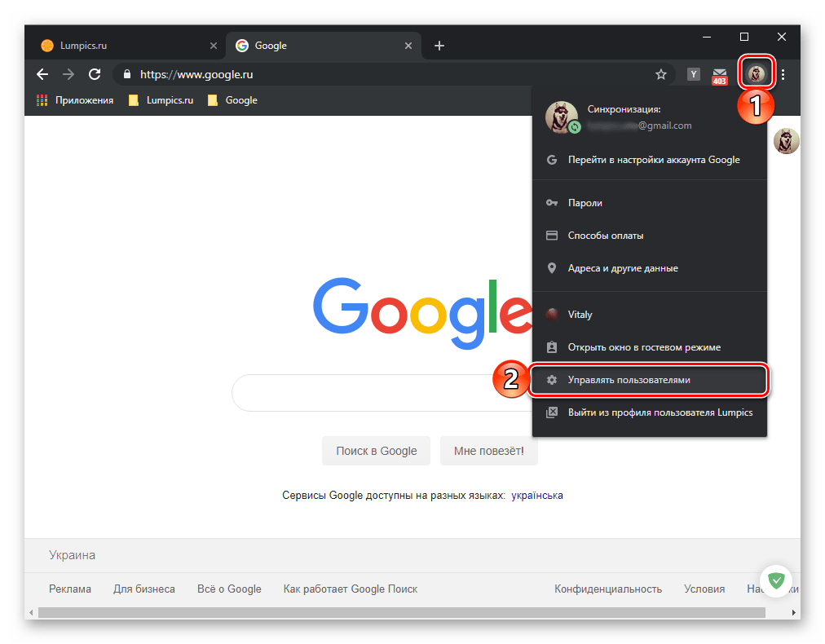This screenshot has width=825, height=644.
Task: Maximize the Chrome window
Action: (x=744, y=37)
